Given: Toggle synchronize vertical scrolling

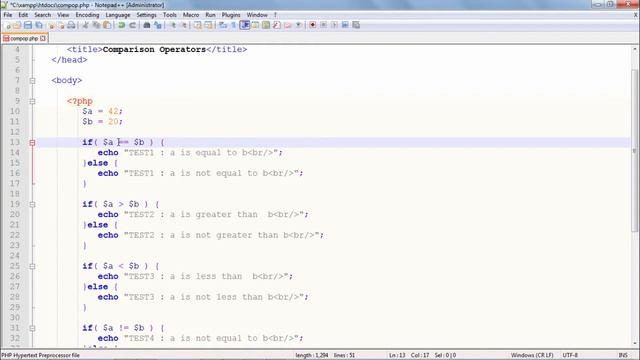Looking at the screenshot, I should pyautogui.click(x=198, y=25).
